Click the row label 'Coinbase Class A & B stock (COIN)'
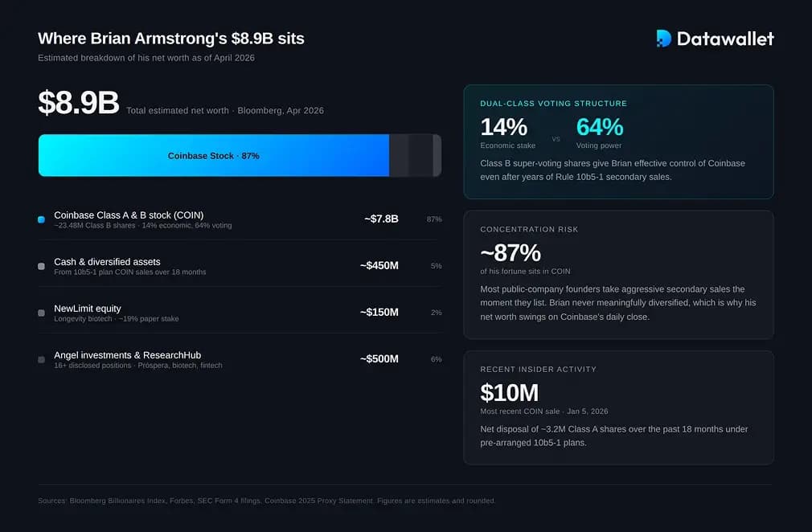The image size is (812, 532). [x=129, y=215]
